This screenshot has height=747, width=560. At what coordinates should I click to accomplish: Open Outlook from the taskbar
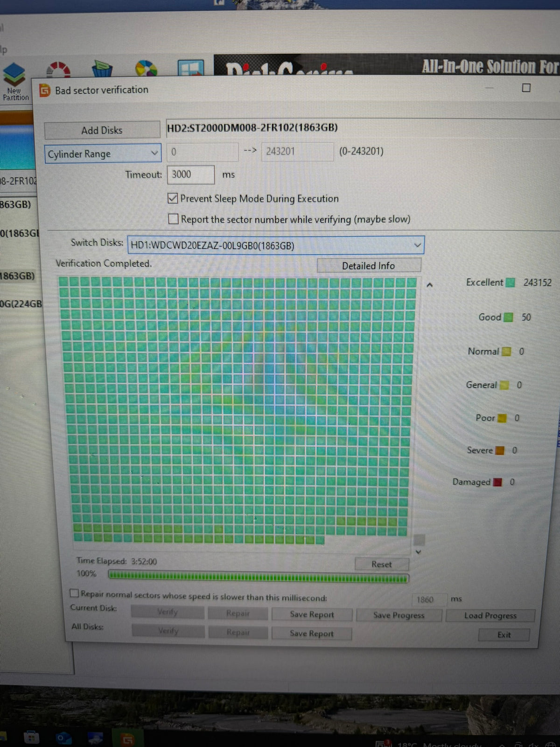point(63,738)
